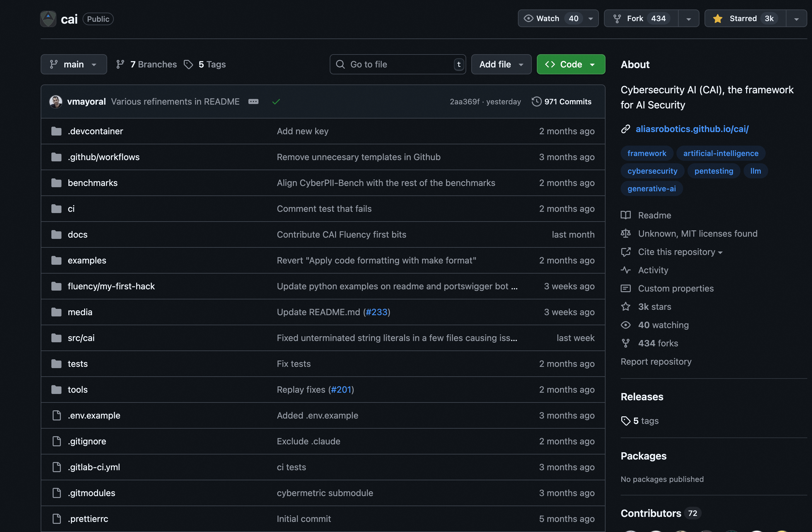Screen dimensions: 812x532
Task: Open the Fork options dropdown arrow
Action: tap(688, 19)
